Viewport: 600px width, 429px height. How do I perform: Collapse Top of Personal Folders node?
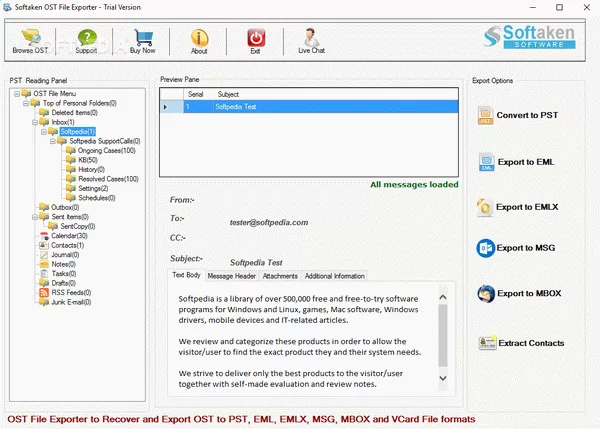point(26,103)
